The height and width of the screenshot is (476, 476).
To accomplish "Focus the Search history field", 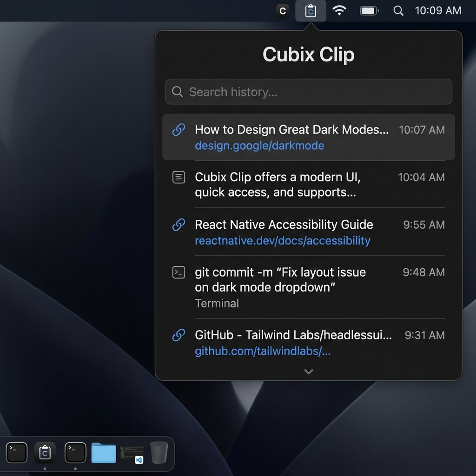I will (309, 92).
